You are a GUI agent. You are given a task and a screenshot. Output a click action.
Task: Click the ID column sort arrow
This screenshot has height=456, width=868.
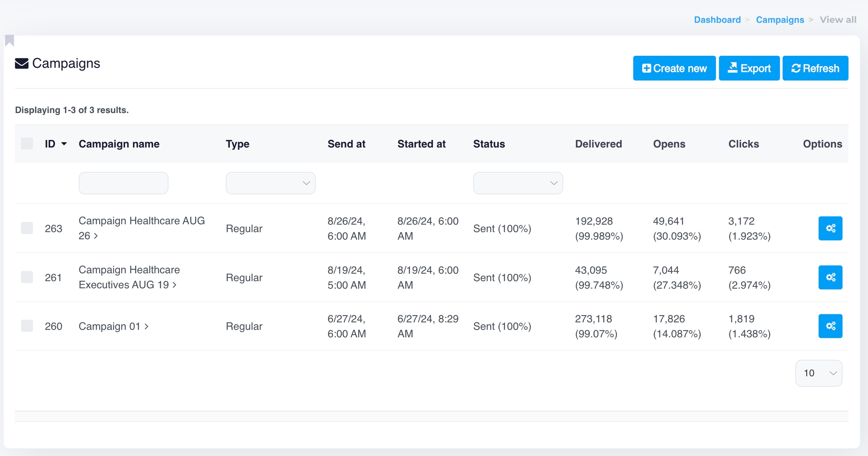pyautogui.click(x=64, y=144)
